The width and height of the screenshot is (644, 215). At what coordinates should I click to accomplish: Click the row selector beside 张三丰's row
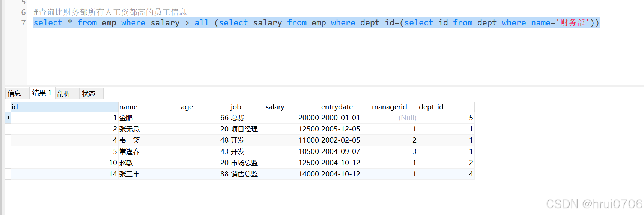(x=8, y=174)
